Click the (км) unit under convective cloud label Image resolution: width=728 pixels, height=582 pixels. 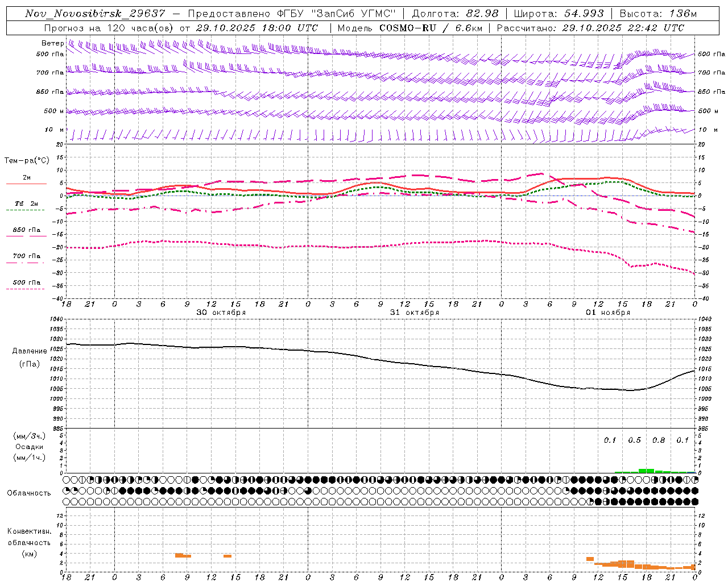[x=30, y=554]
